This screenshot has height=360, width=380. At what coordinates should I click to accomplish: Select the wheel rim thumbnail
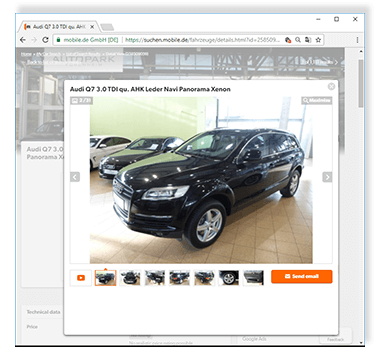click(x=229, y=278)
